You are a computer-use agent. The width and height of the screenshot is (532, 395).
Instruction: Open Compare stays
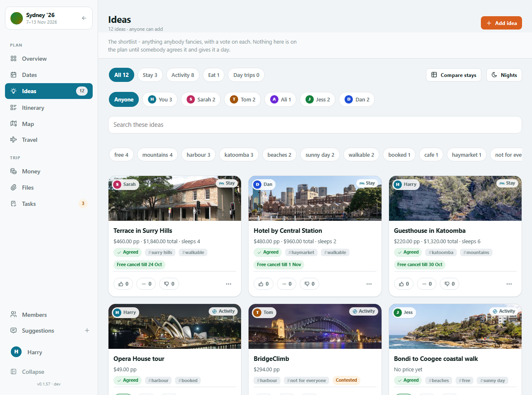click(453, 75)
